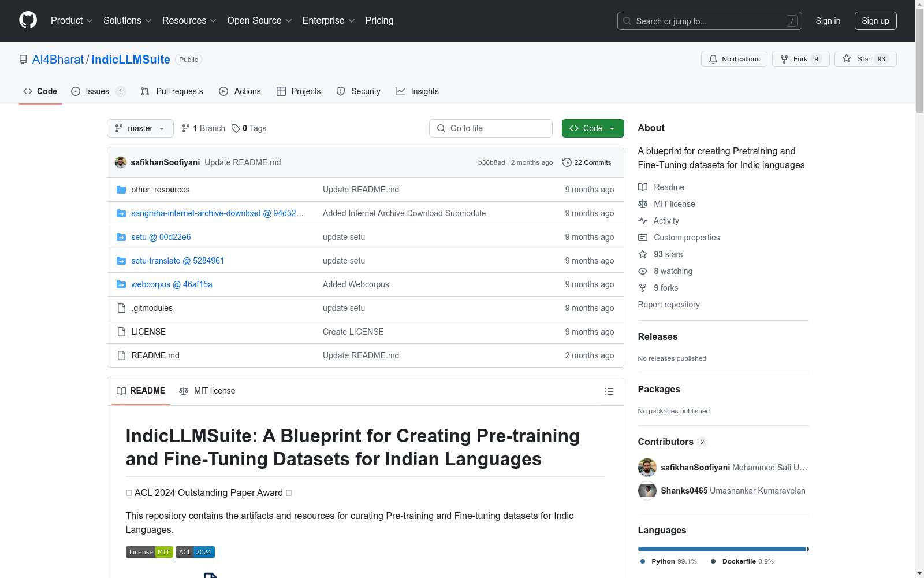Switch to the Insights tab
The image size is (924, 578).
coord(417,91)
